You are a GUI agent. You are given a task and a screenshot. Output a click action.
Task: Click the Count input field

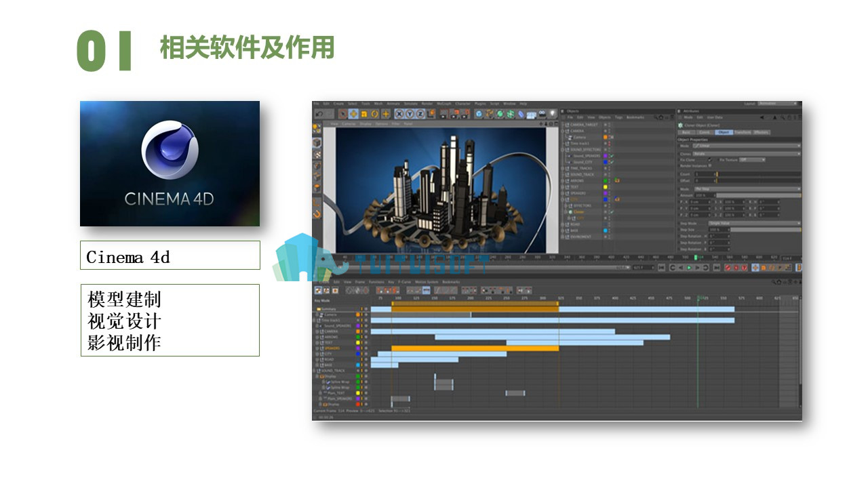click(x=705, y=174)
